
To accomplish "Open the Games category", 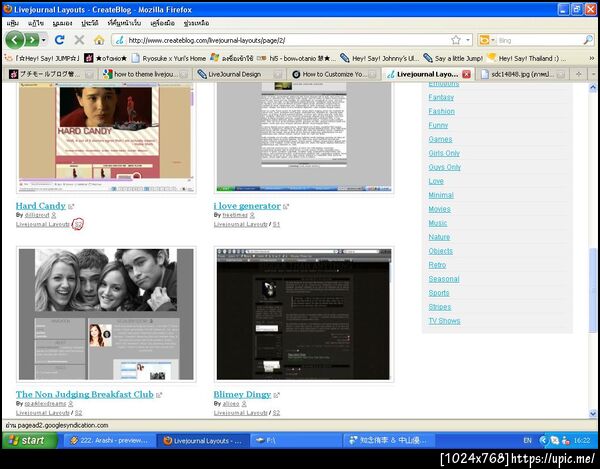I will 440,139.
